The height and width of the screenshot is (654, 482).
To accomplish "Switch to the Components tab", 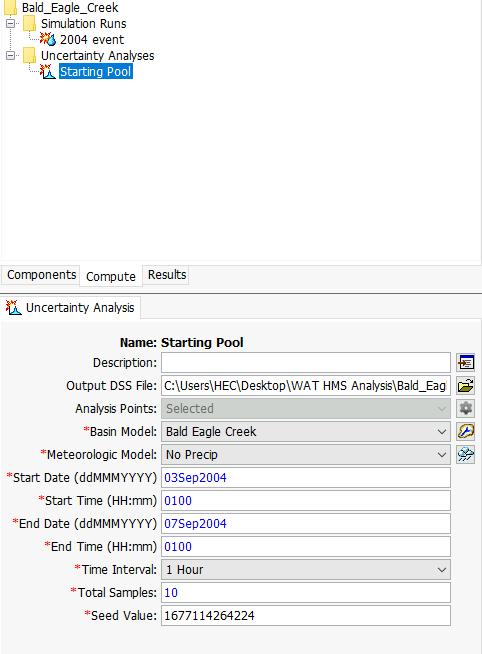I will 41,275.
